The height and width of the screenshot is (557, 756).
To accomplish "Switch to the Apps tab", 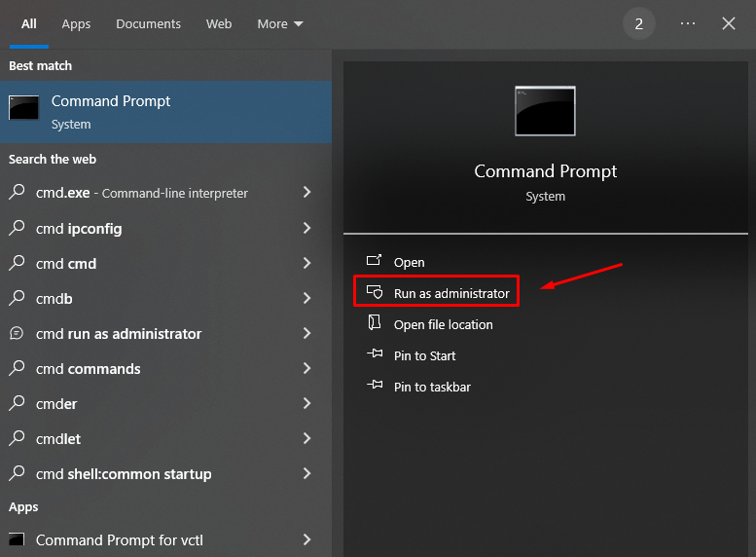I will point(76,23).
